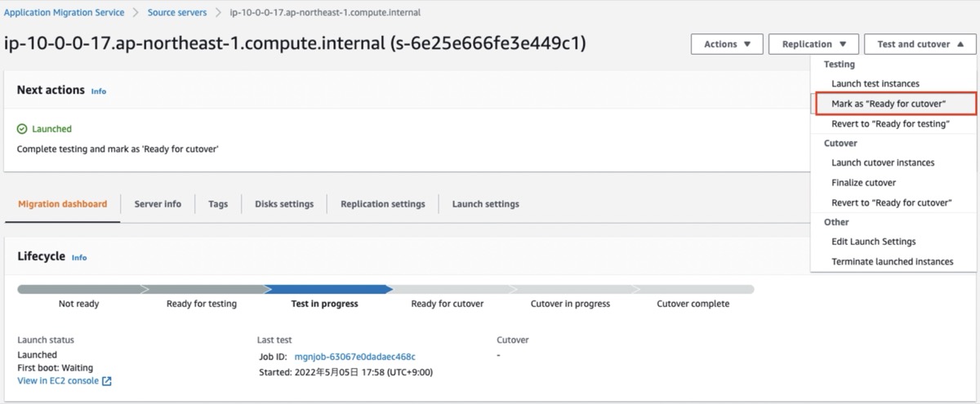Choose Terminate launched instances
Viewport: 980px width, 404px height.
click(x=892, y=262)
